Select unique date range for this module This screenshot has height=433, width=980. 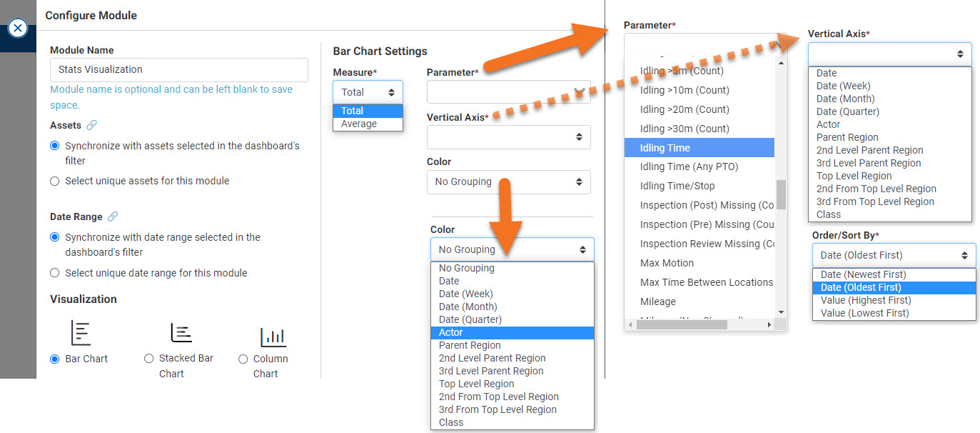55,273
